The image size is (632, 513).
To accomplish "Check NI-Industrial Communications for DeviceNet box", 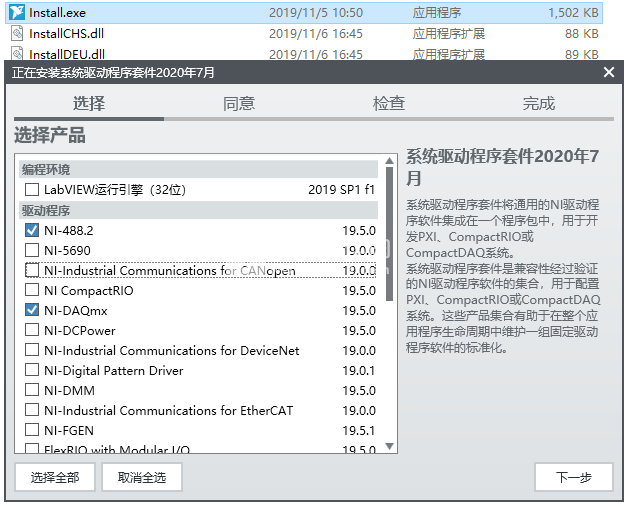I will (32, 350).
